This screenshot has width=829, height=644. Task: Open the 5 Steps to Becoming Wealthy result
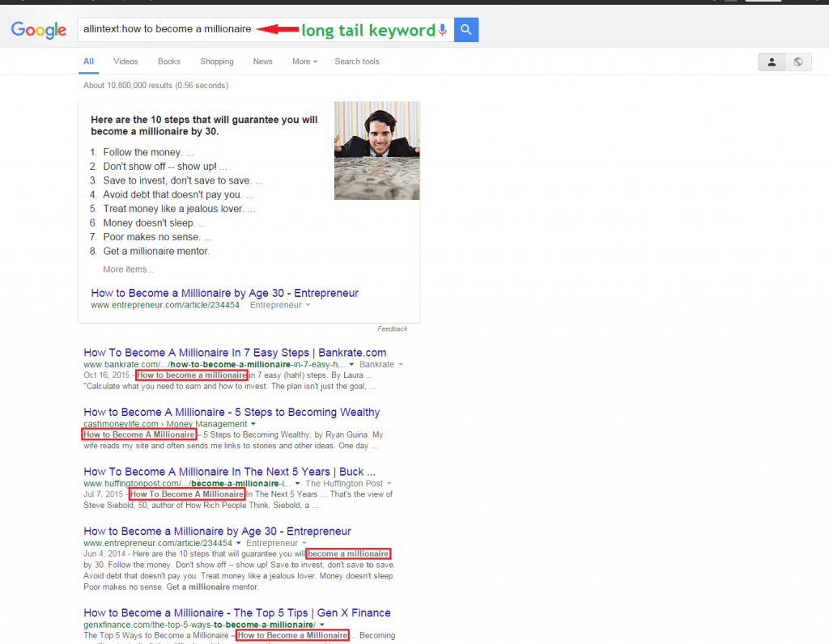pos(232,412)
